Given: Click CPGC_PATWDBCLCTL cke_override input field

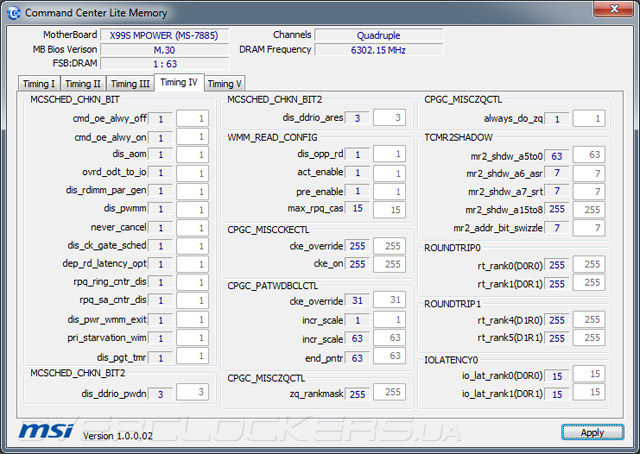Looking at the screenshot, I should click(389, 300).
